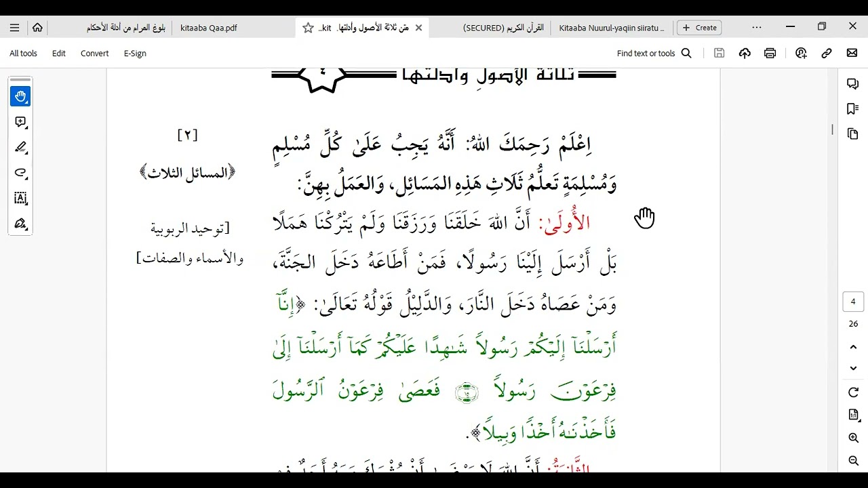The image size is (868, 488).
Task: Click the margin note والأسماء والصفات
Action: (190, 258)
